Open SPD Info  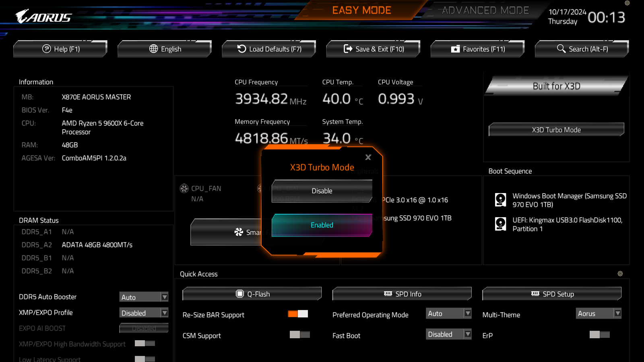[x=402, y=294]
